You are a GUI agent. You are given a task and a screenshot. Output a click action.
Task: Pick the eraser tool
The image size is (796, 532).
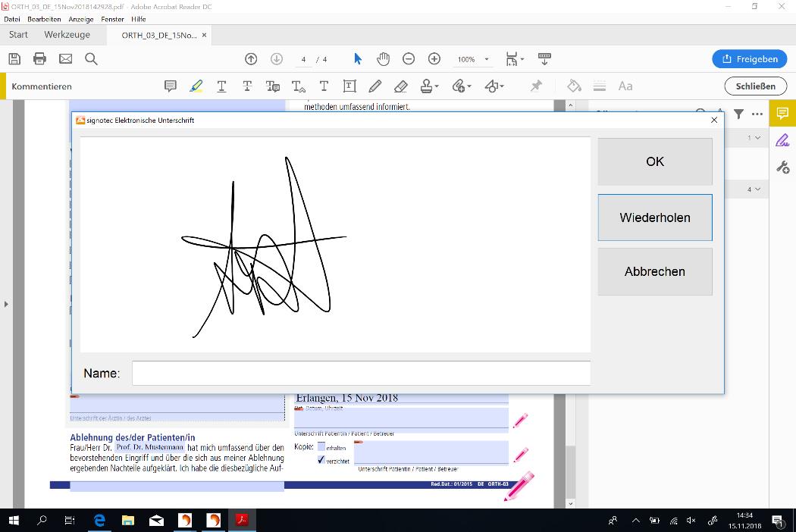(401, 86)
